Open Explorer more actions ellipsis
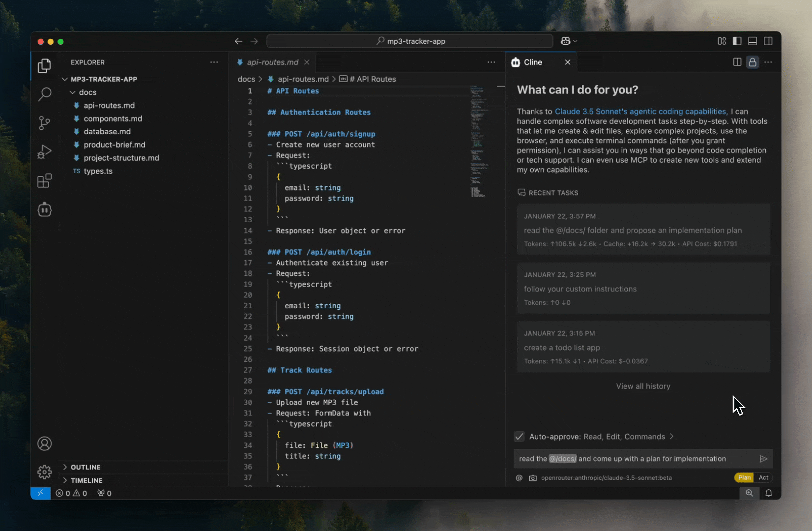812x531 pixels. click(x=214, y=62)
